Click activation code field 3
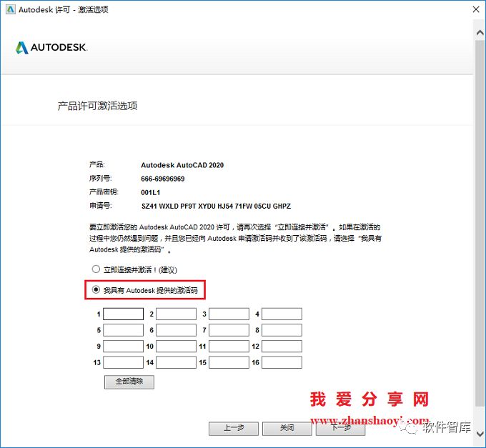The width and height of the screenshot is (486, 448). pos(229,314)
